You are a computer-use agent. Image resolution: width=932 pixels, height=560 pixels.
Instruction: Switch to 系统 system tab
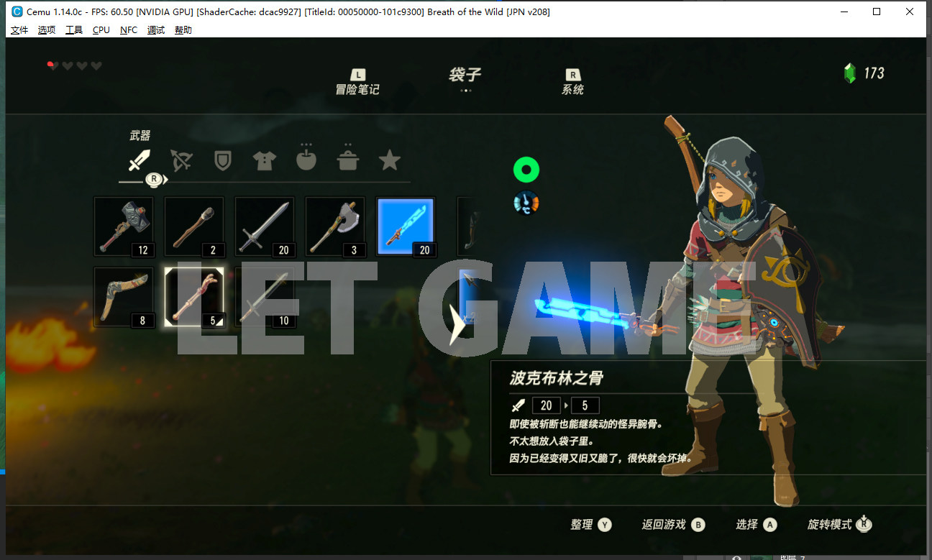tap(572, 83)
